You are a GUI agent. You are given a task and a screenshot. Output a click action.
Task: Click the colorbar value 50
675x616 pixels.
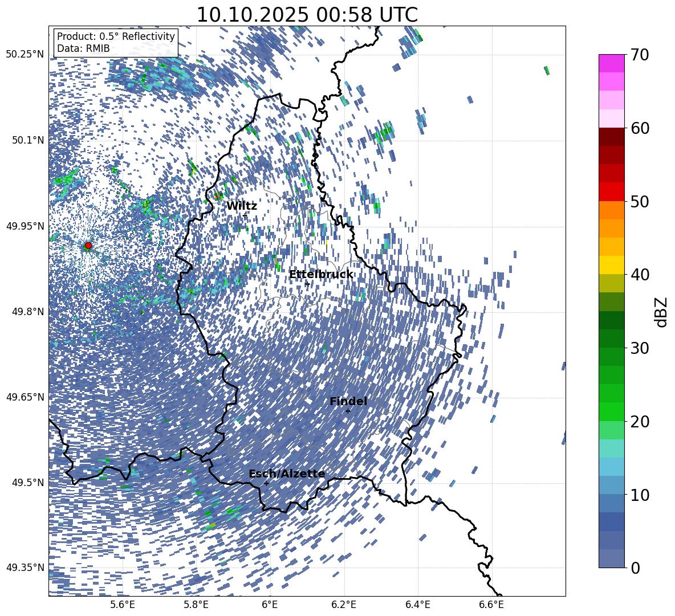640,201
